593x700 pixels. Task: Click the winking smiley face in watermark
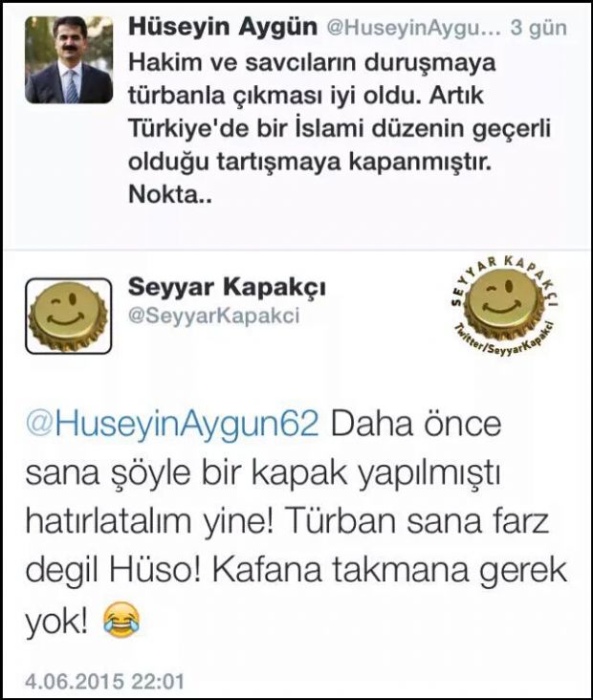[x=504, y=300]
